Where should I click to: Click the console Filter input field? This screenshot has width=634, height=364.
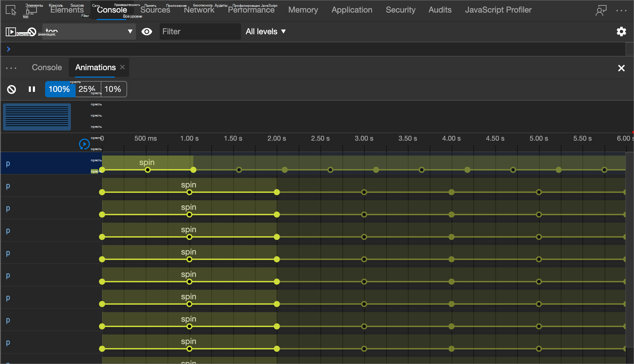click(200, 32)
